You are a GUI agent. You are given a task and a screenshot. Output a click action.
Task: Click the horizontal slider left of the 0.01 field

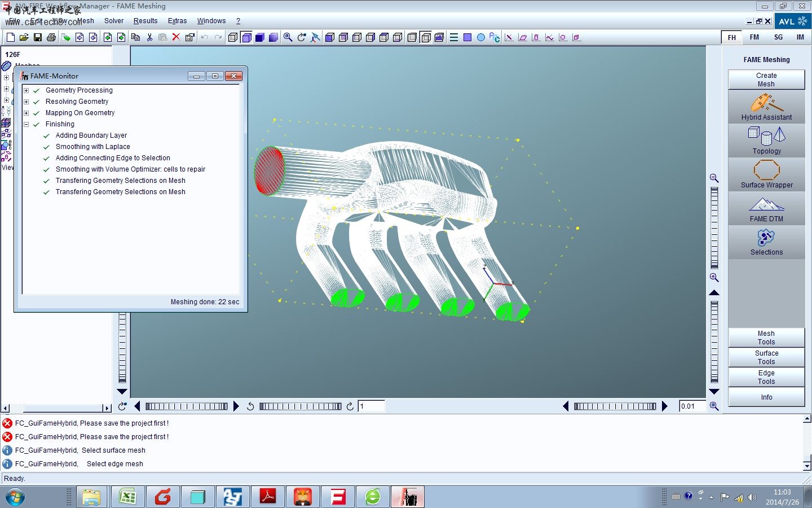[615, 406]
